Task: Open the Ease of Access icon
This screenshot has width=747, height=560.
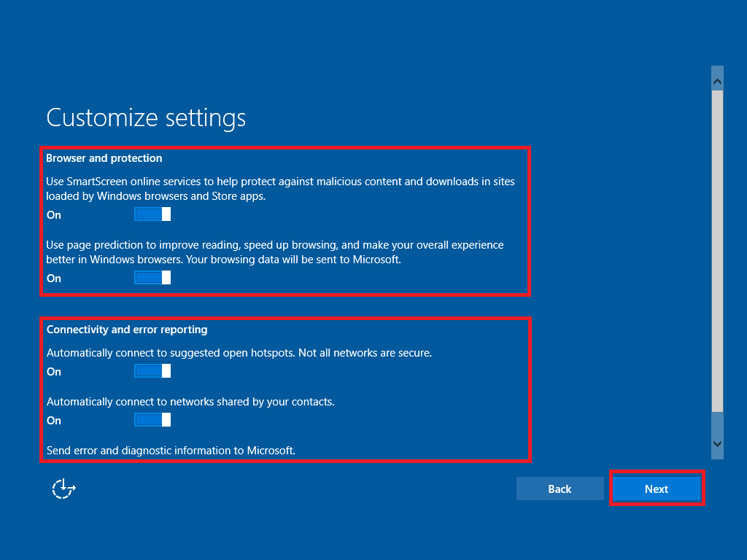Action: pos(63,489)
